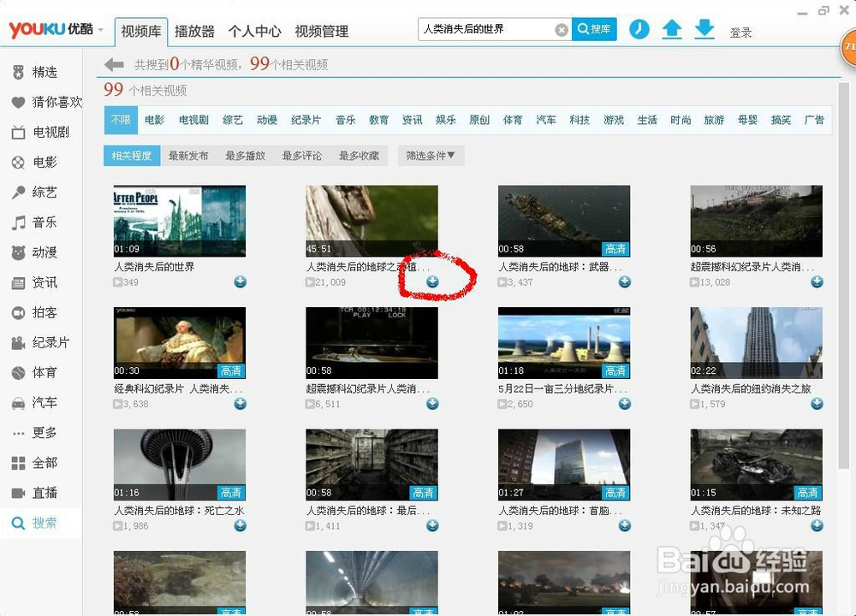The image size is (856, 616).
Task: Open the dropdown arrow beside Youku logo
Action: (x=100, y=30)
